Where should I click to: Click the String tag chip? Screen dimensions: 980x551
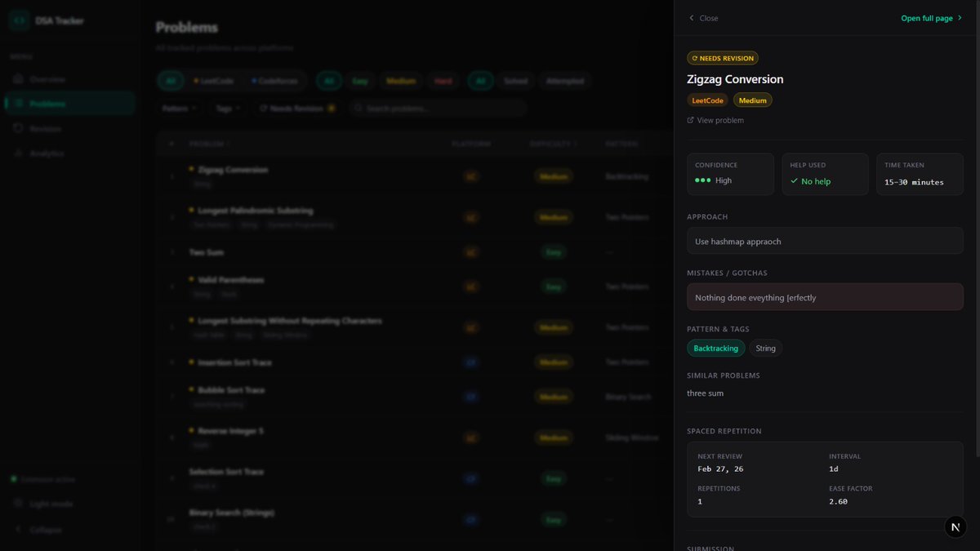(x=765, y=349)
